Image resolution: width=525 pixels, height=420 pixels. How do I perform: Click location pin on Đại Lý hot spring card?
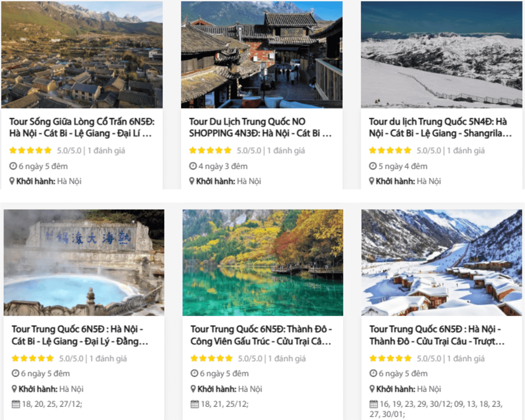pos(14,389)
